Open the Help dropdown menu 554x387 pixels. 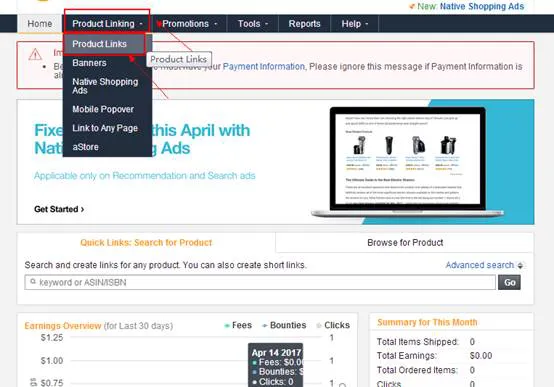pyautogui.click(x=354, y=24)
